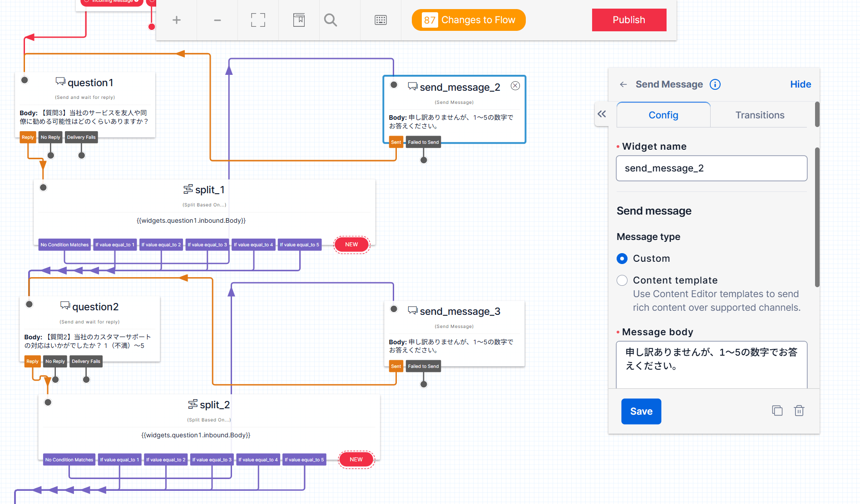Click split_1 If value equal_to 2
This screenshot has height=504, width=860.
pyautogui.click(x=161, y=245)
